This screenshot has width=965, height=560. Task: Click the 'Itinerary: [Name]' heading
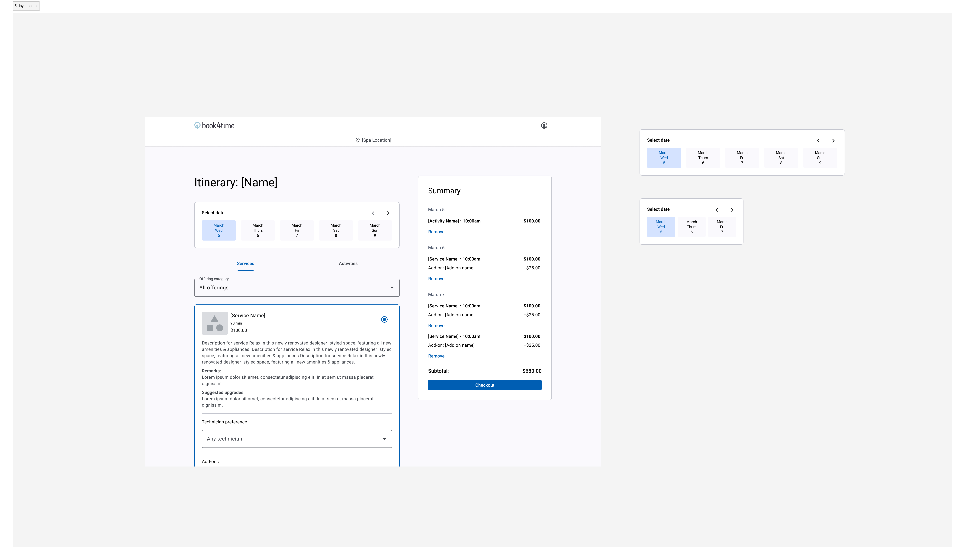(x=235, y=182)
